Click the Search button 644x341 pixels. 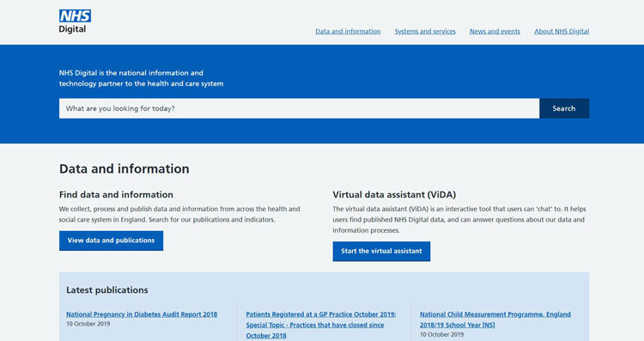click(x=564, y=108)
